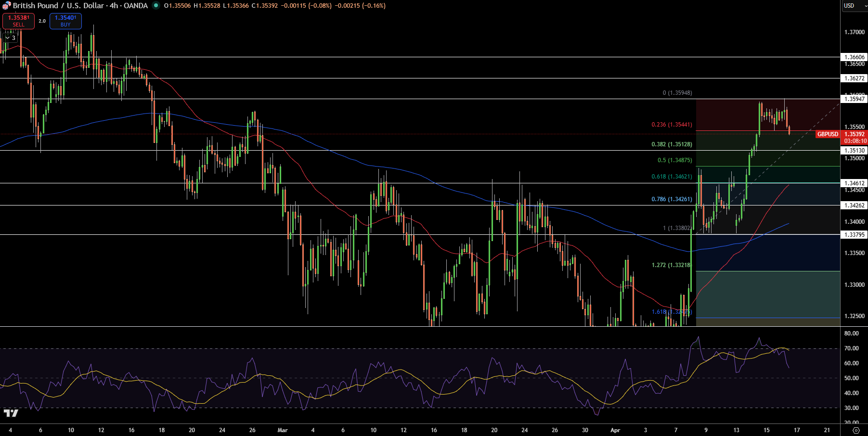Click the RSI 50.00 scale value
Image resolution: width=868 pixels, height=436 pixels.
click(x=851, y=378)
